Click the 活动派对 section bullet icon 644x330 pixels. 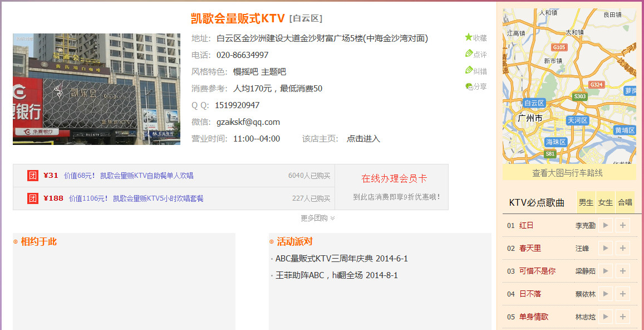[x=272, y=242]
